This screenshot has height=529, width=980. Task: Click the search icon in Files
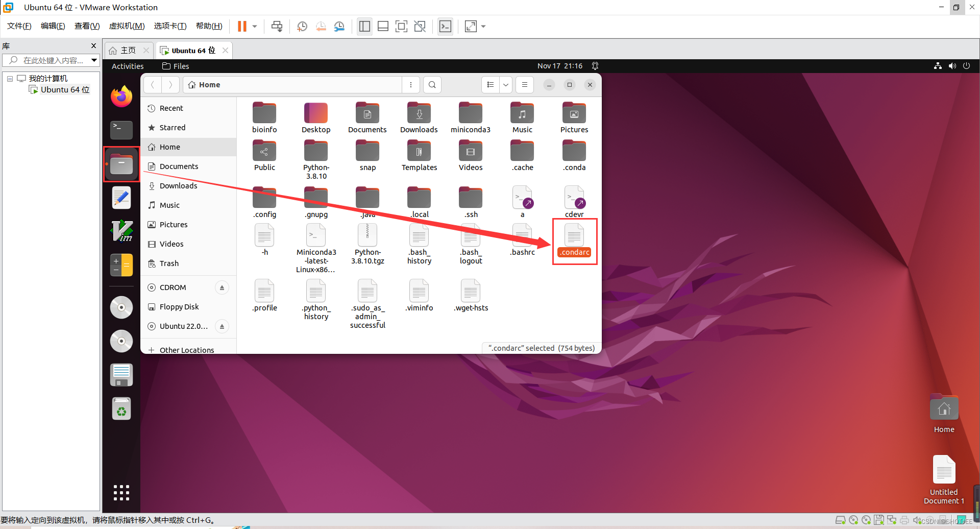(432, 85)
